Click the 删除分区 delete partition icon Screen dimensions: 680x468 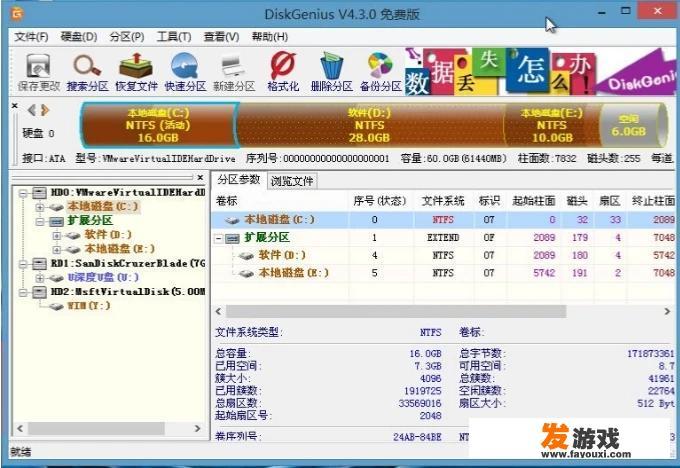[331, 72]
